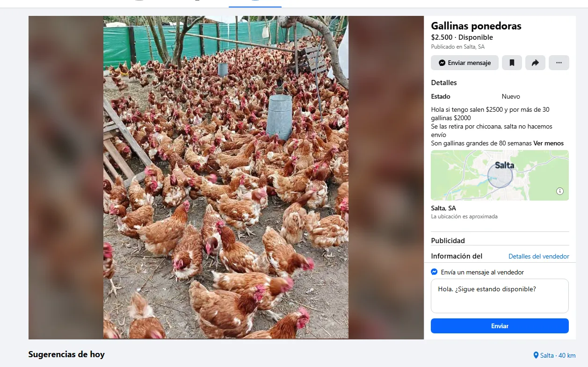Click the ellipsis icon for more listing options
This screenshot has width=588, height=367.
(x=559, y=62)
